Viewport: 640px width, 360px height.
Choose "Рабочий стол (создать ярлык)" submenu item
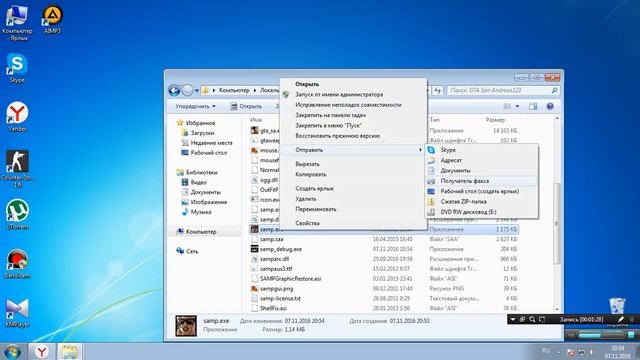click(482, 191)
